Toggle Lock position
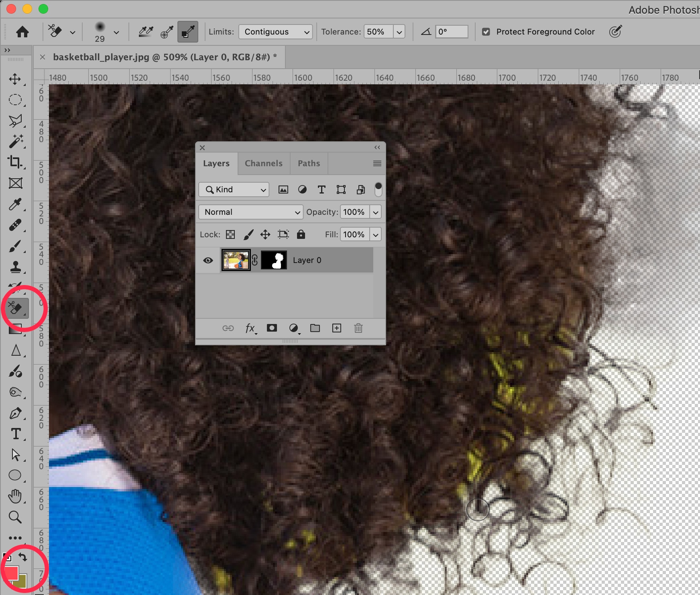This screenshot has height=595, width=700. pyautogui.click(x=265, y=234)
